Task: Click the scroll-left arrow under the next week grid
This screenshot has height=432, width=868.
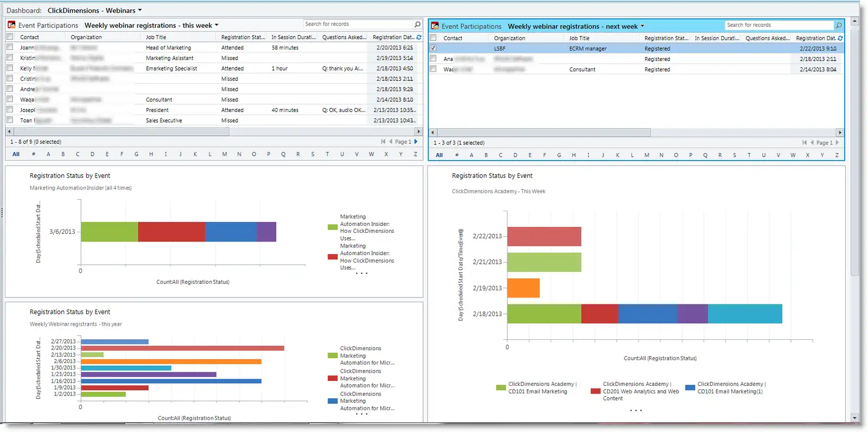Action: pyautogui.click(x=432, y=132)
